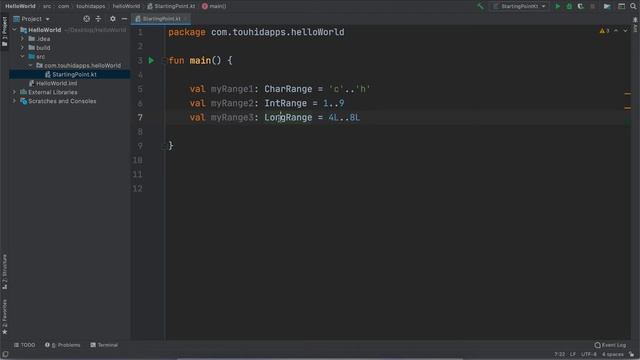The width and height of the screenshot is (640, 360).
Task: Open the StartingPointKt run configuration dropdown
Action: [519, 6]
